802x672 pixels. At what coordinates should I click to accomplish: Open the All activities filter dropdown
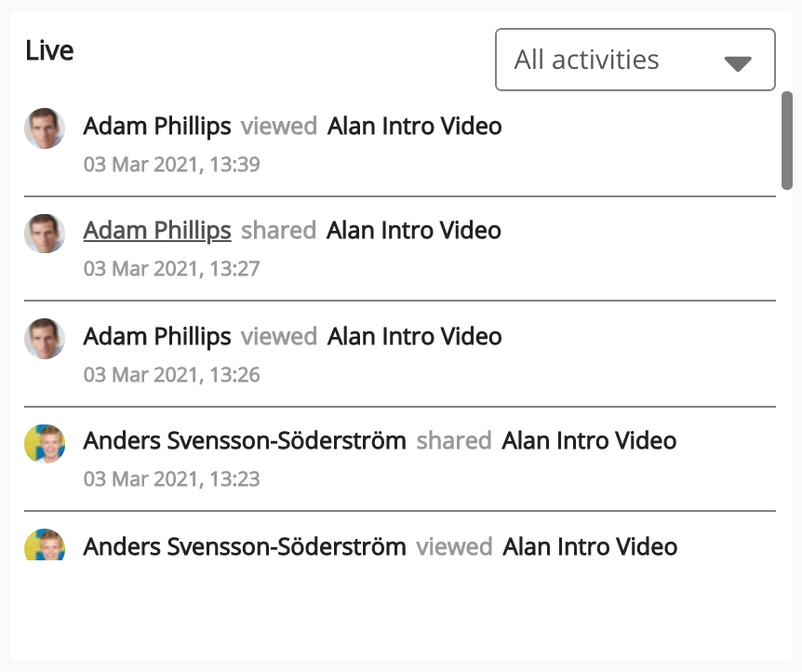[635, 60]
